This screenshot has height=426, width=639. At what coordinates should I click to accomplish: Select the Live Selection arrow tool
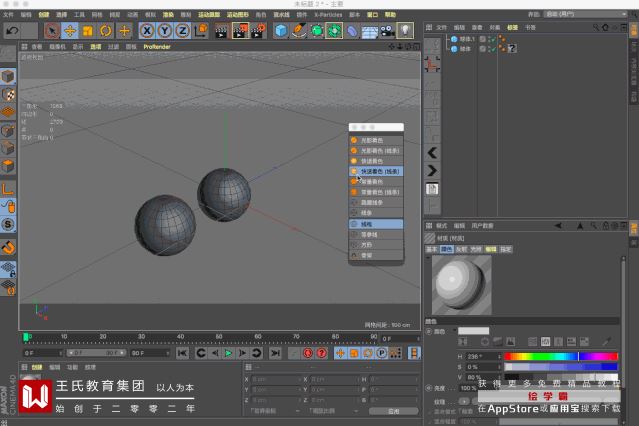[x=52, y=31]
